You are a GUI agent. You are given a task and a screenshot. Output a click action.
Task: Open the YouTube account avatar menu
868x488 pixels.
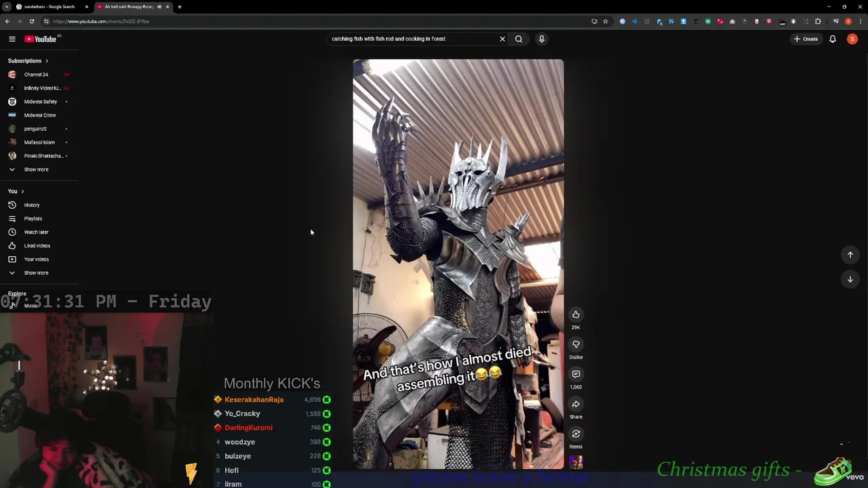852,39
